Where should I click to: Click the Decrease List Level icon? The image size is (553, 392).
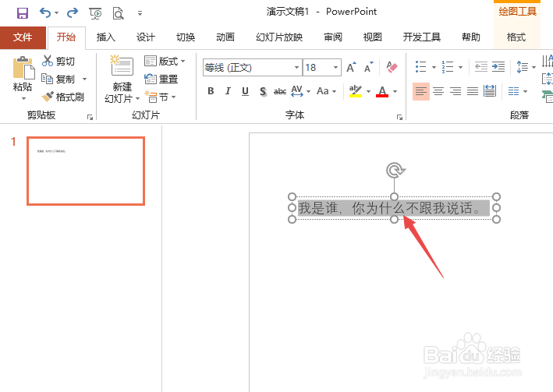[481, 67]
